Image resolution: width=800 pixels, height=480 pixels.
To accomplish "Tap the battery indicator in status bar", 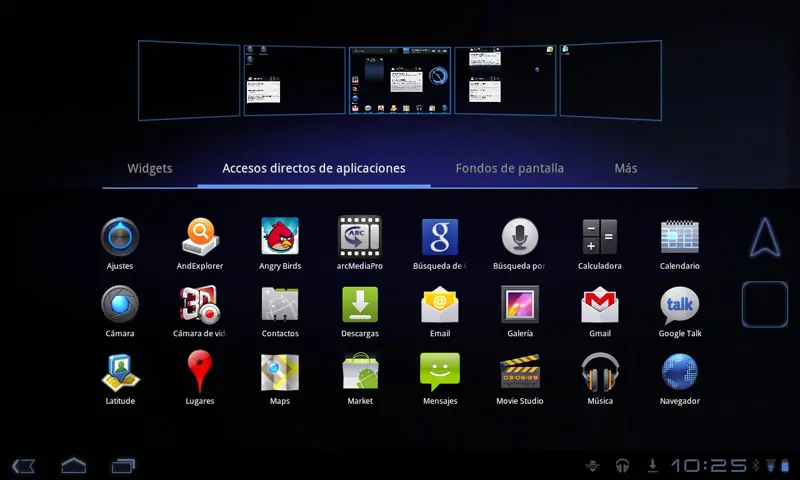I will 785,465.
